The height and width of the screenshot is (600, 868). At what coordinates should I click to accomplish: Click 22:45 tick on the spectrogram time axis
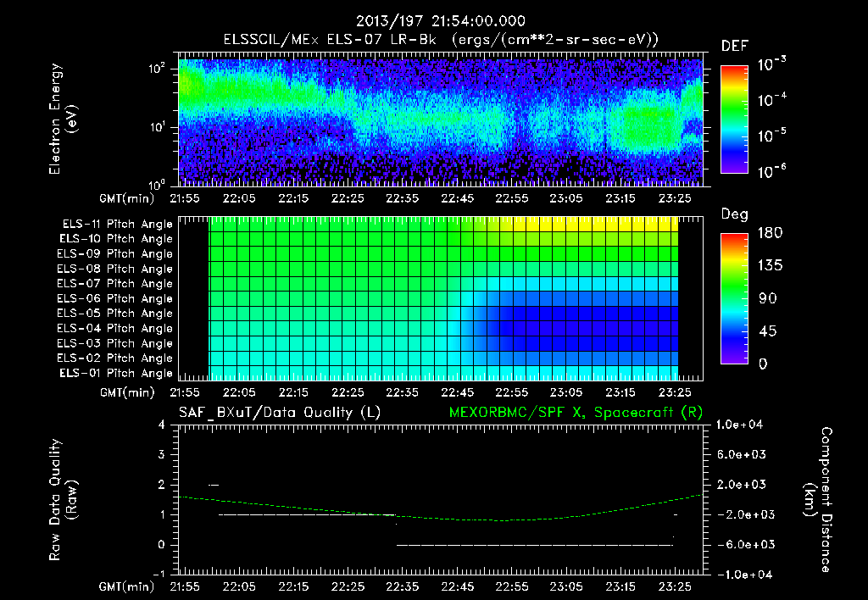(x=457, y=198)
